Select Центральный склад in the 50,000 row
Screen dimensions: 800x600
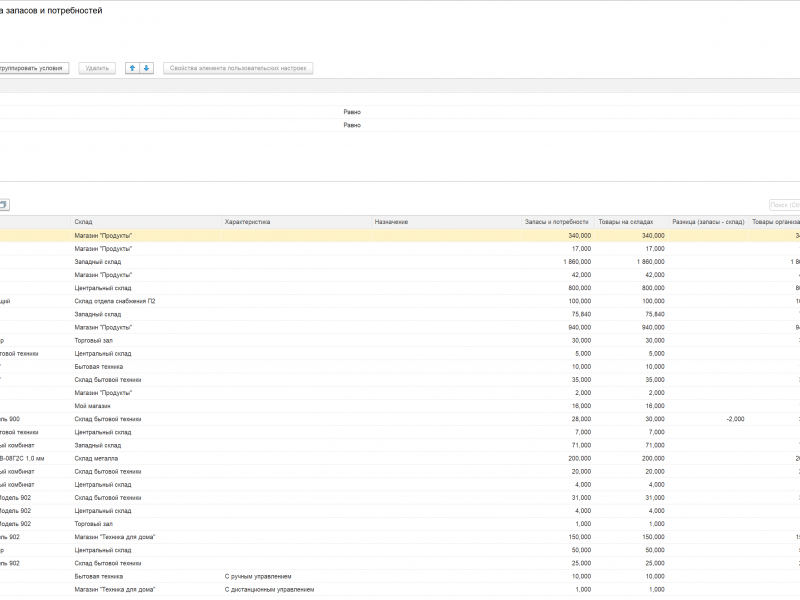(x=103, y=551)
